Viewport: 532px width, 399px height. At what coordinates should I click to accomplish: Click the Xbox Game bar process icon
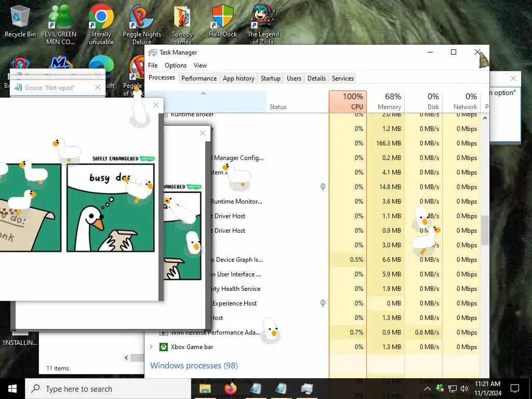pos(164,347)
